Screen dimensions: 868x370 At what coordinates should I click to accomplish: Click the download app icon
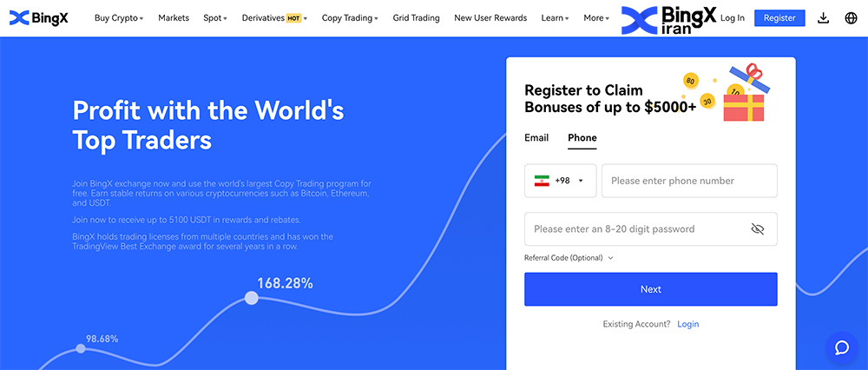(823, 17)
